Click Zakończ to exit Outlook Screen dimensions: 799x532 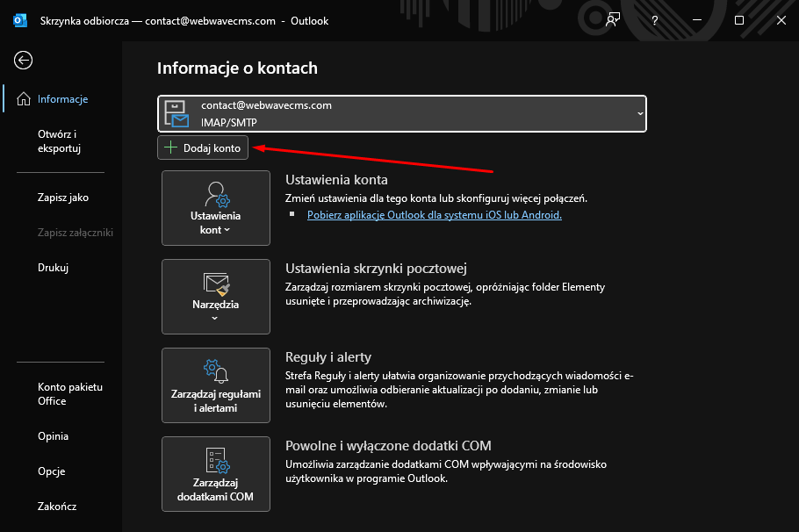tap(56, 506)
